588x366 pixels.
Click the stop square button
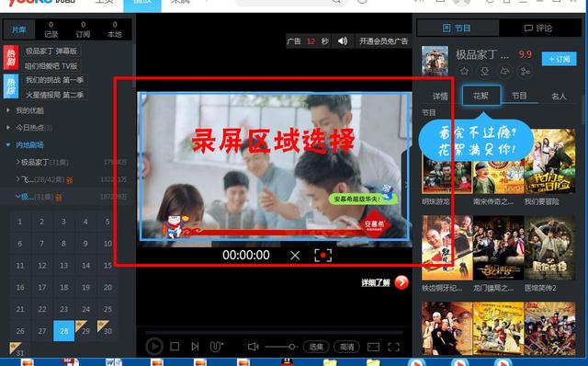[x=175, y=346]
